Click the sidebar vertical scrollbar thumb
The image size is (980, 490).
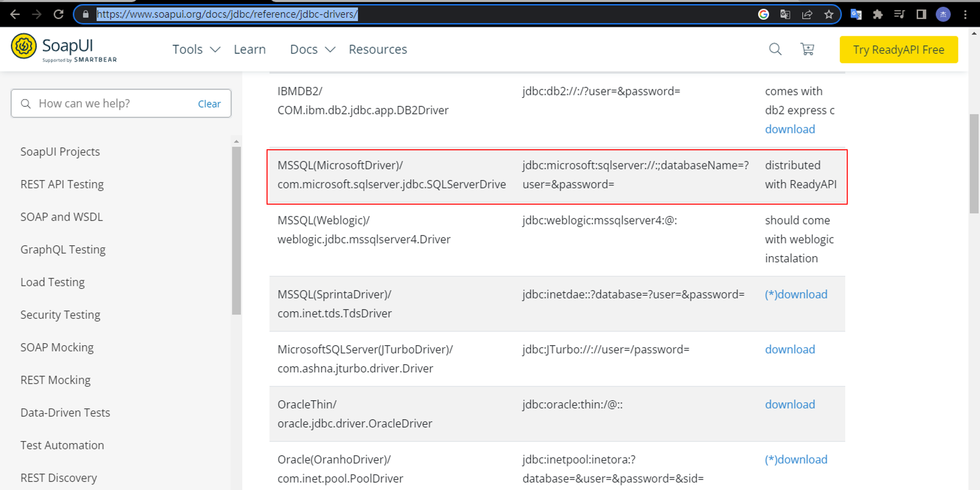coord(237,230)
